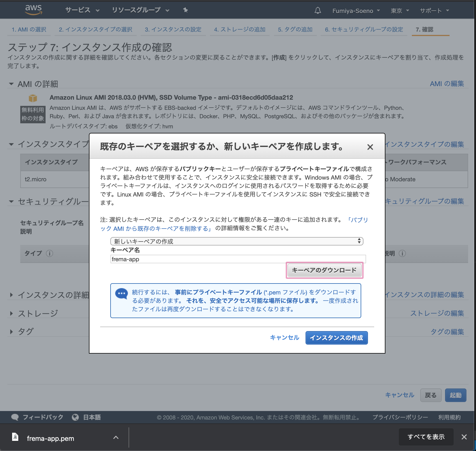Open the AMI の編集 link

pos(447,84)
